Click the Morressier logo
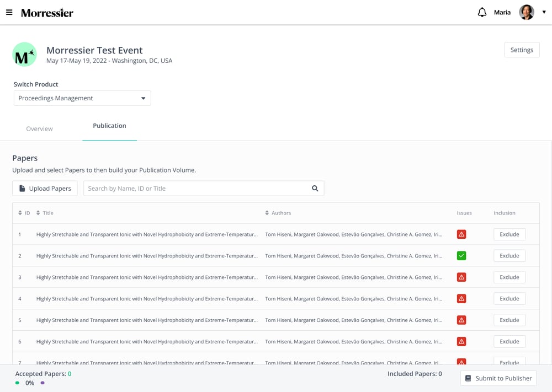The image size is (552, 392). pos(47,13)
